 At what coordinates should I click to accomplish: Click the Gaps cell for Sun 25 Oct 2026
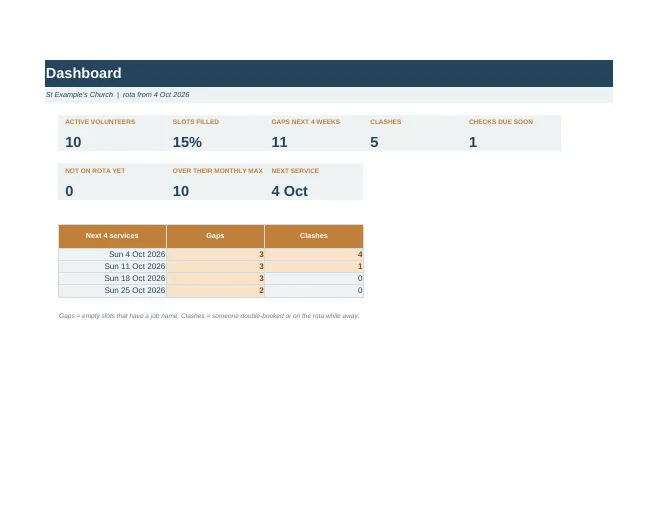click(216, 290)
